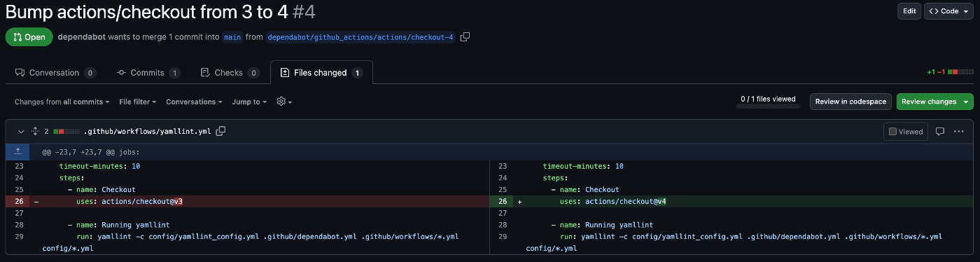The image size is (980, 262).
Task: Copy the yamllint.yml file path icon
Action: [220, 131]
